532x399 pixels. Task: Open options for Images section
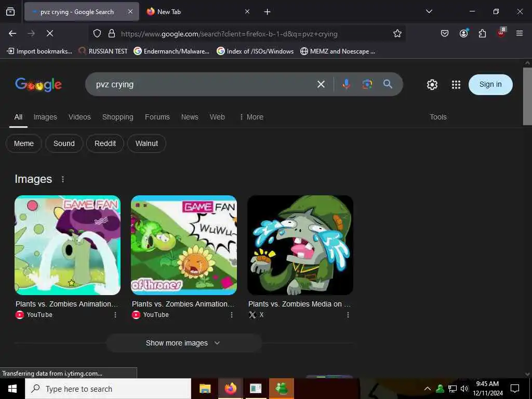63,179
